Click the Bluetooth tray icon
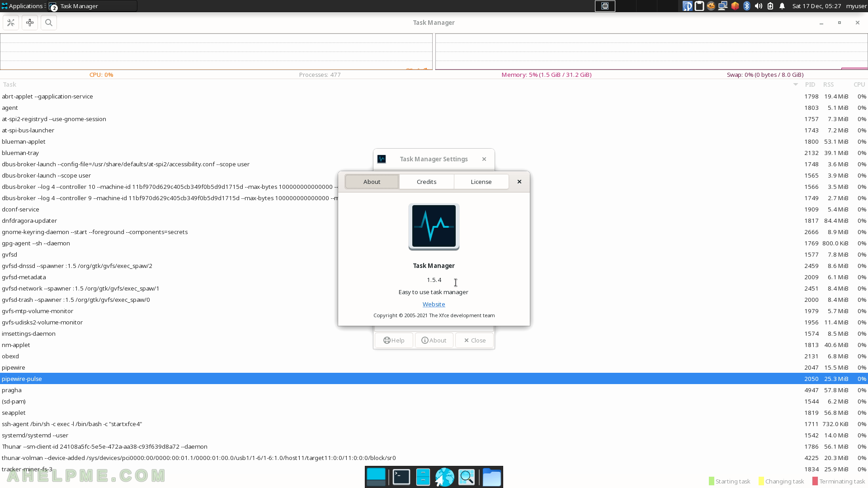868x488 pixels. click(747, 6)
